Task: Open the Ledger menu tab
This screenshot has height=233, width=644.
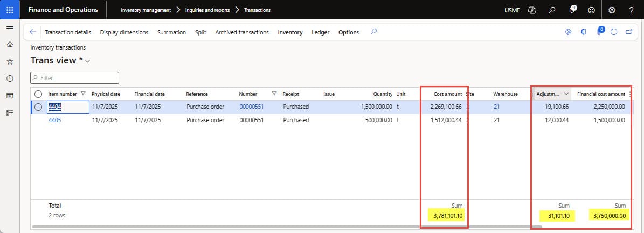Action: click(321, 32)
